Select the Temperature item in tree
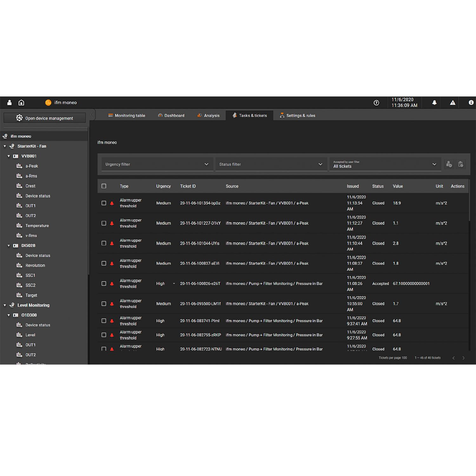The height and width of the screenshot is (476, 476). coord(37,226)
